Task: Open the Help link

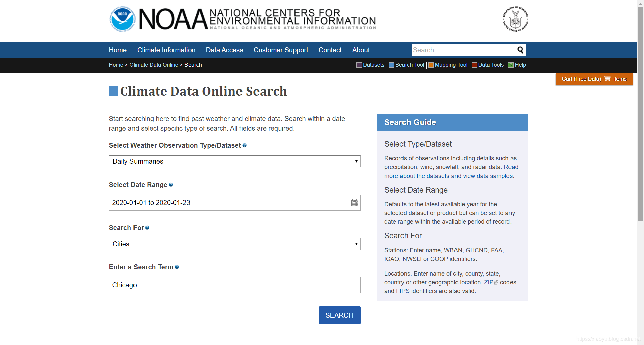Action: [x=520, y=65]
